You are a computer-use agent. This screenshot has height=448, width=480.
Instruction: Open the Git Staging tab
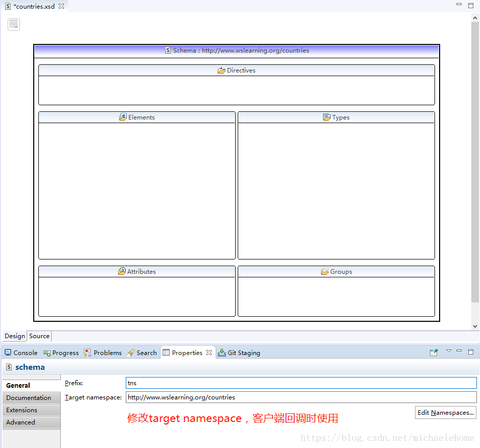click(239, 353)
